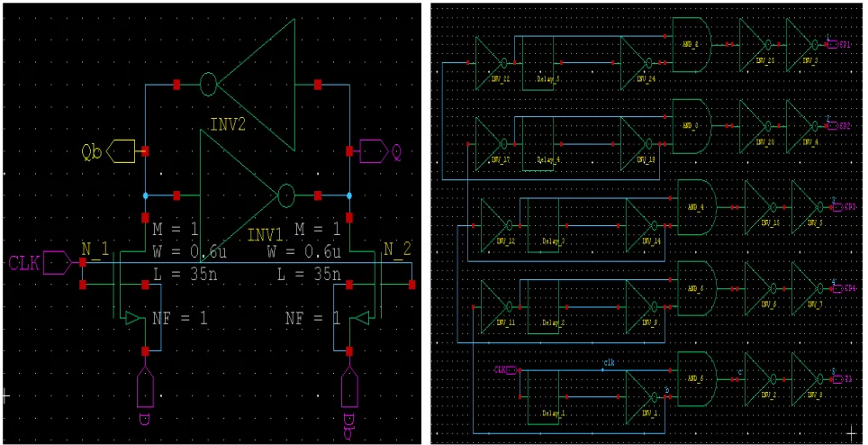
Task: Click the CLK input pin in the pulse generator schematic
Action: coord(511,369)
